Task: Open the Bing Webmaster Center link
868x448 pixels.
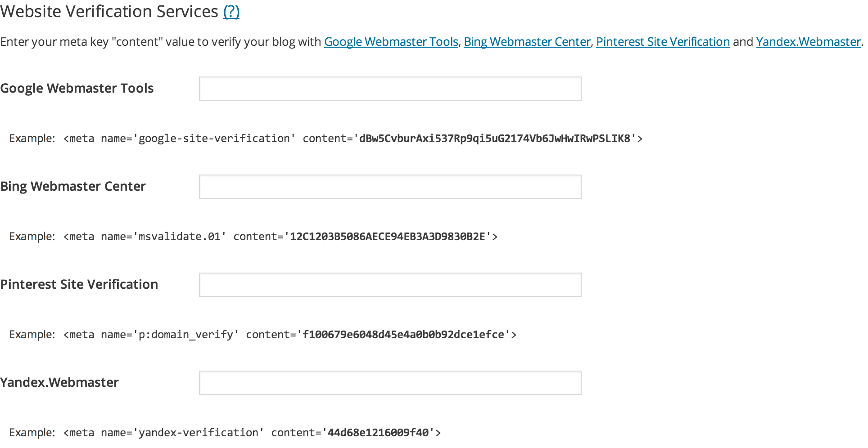Action: [527, 41]
